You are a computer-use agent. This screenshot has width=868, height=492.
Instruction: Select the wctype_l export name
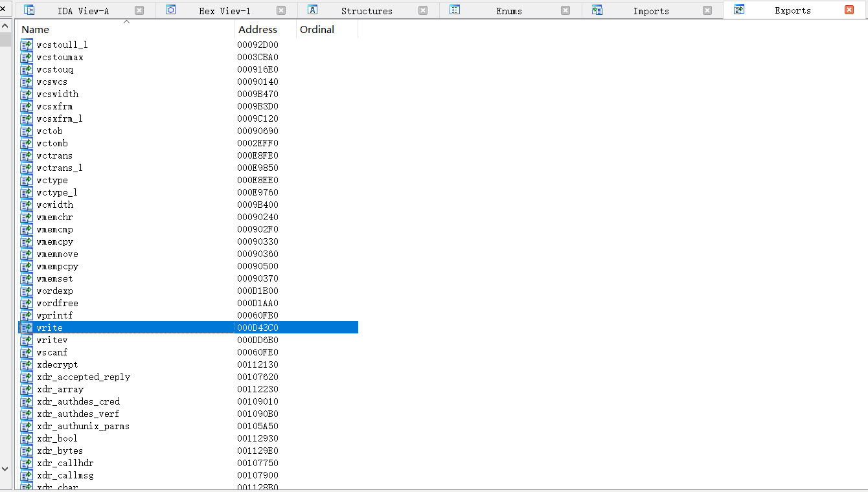[57, 192]
